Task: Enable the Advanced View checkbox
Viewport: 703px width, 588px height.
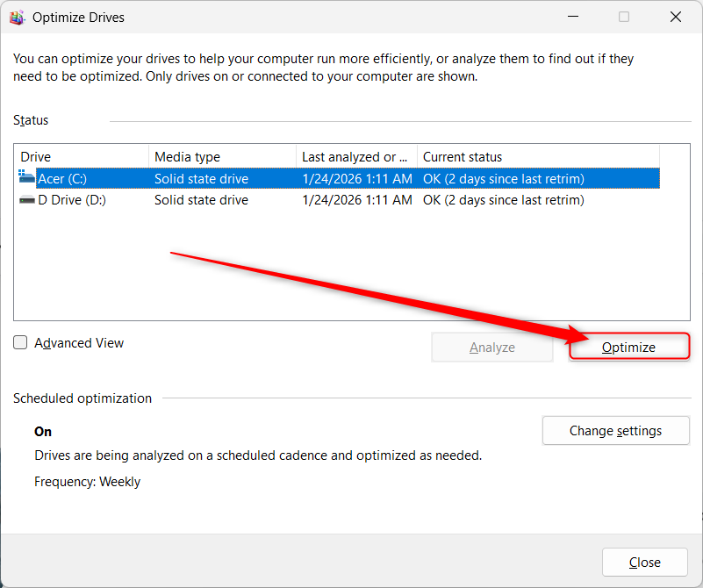Action: (20, 342)
